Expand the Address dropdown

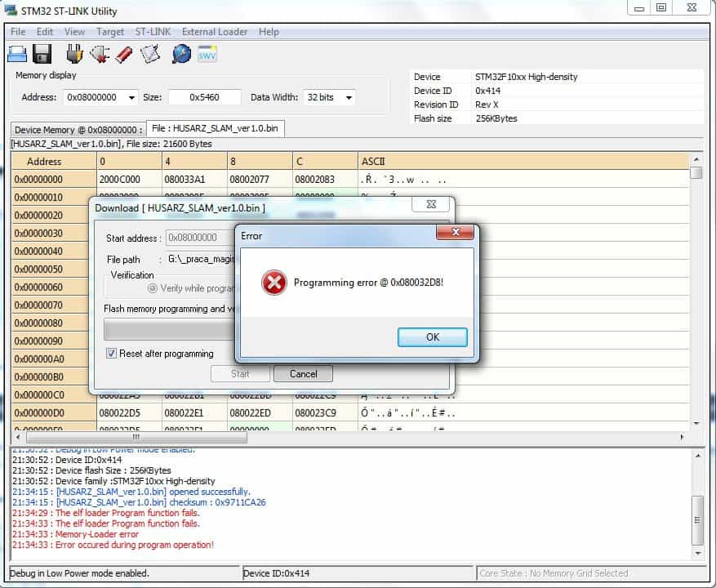131,97
